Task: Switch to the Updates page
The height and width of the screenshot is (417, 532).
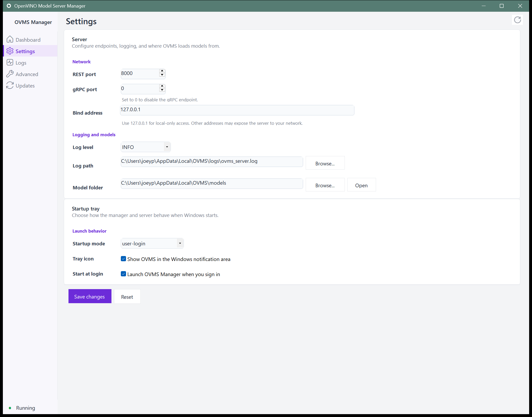Action: click(30, 85)
